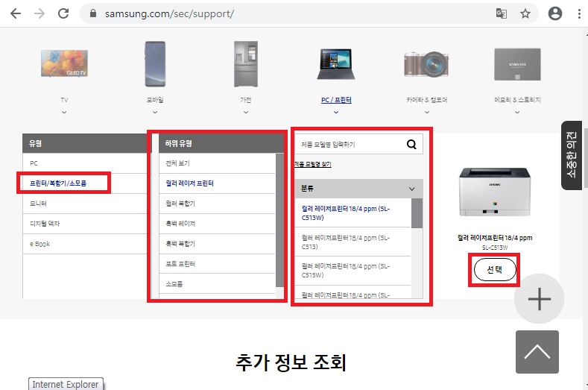Screen dimensions: 588x390
Task: Click the model list scrollbar thumb
Action: pyautogui.click(x=417, y=213)
